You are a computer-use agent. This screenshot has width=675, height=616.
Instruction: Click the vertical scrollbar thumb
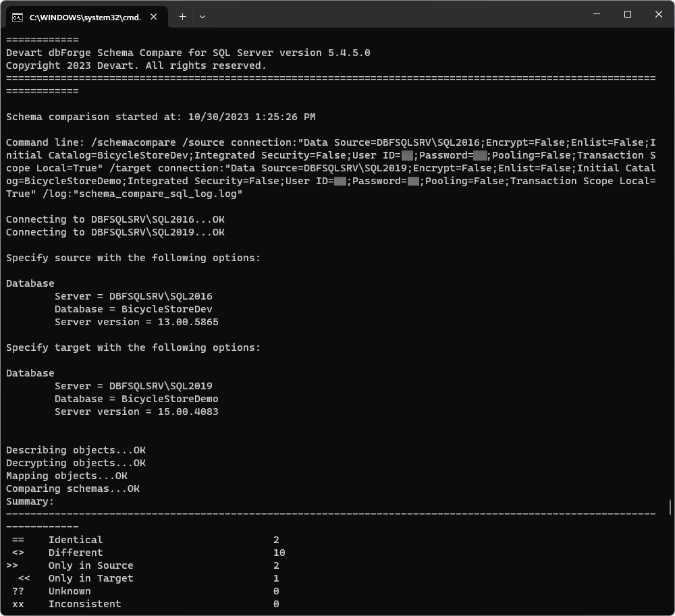pos(670,507)
